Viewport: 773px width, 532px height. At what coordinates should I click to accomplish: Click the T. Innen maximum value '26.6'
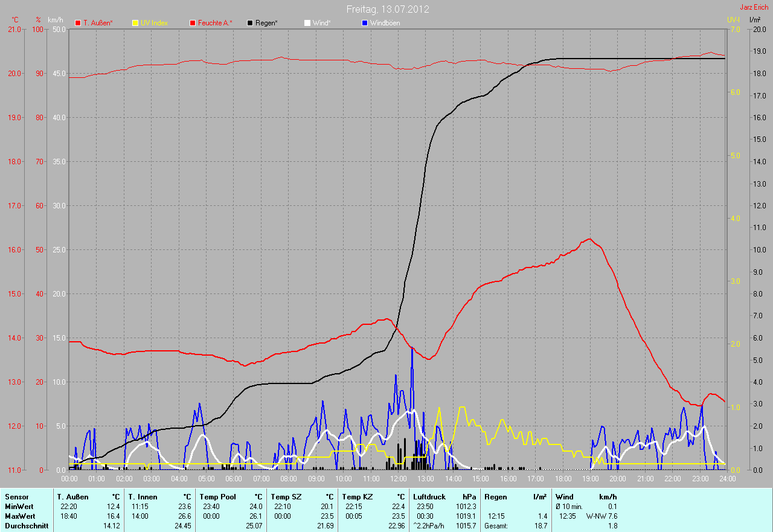pyautogui.click(x=184, y=516)
